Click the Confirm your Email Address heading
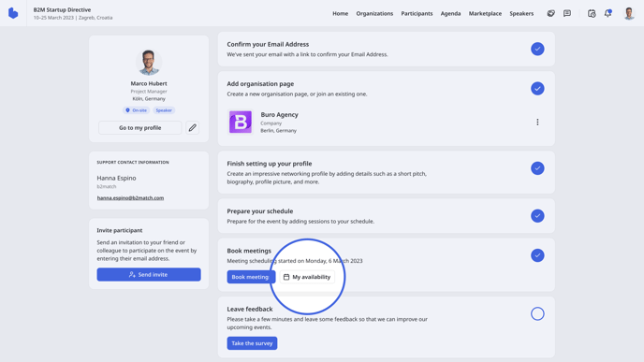The image size is (644, 362). coord(268,44)
